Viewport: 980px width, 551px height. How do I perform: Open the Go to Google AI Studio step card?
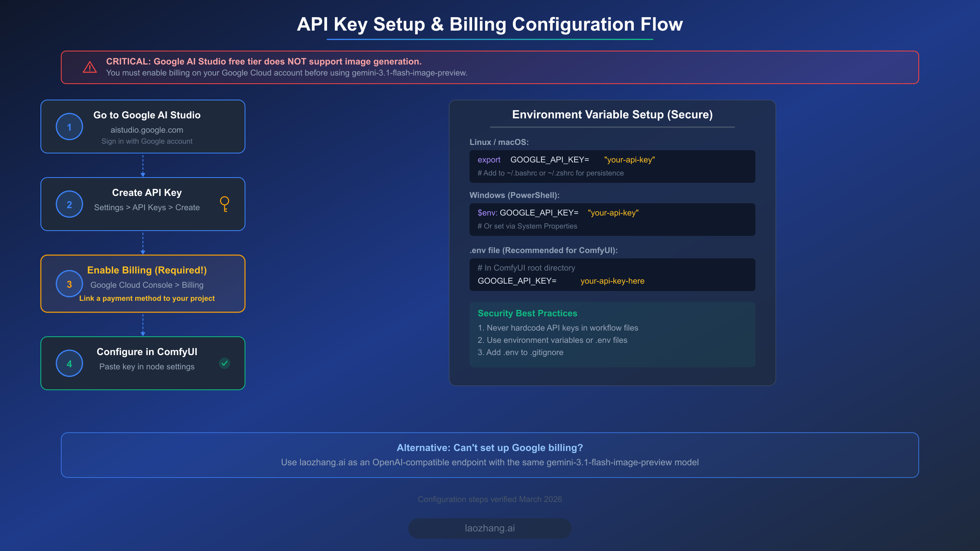(x=143, y=127)
